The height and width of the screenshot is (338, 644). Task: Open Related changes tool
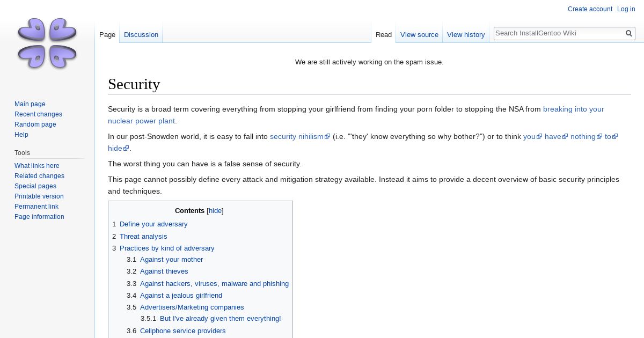click(39, 176)
